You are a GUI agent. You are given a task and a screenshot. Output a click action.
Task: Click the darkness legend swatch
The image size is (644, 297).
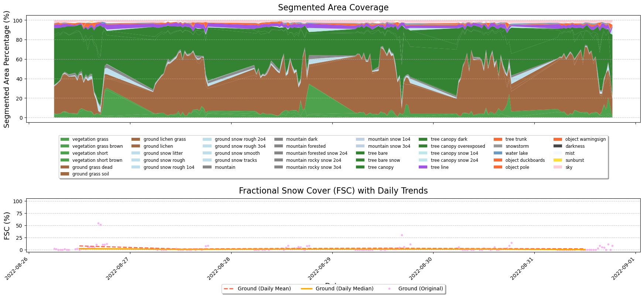(x=558, y=146)
